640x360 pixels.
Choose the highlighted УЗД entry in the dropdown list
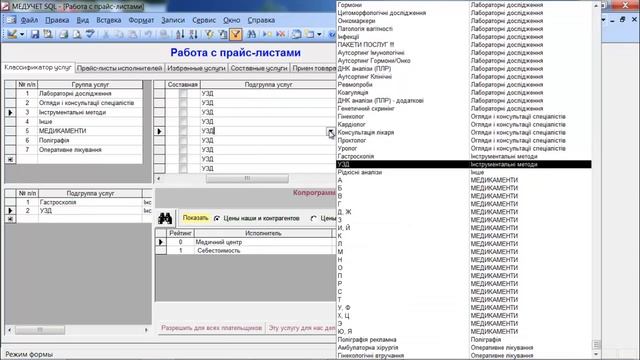click(464, 164)
